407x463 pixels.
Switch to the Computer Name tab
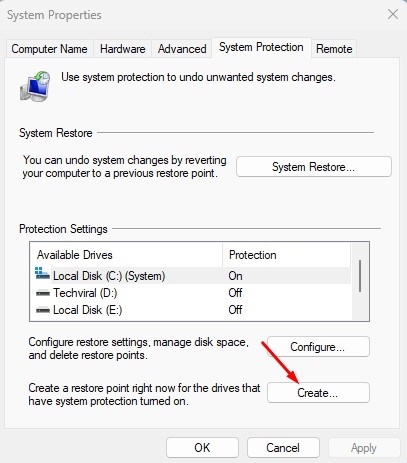click(49, 49)
